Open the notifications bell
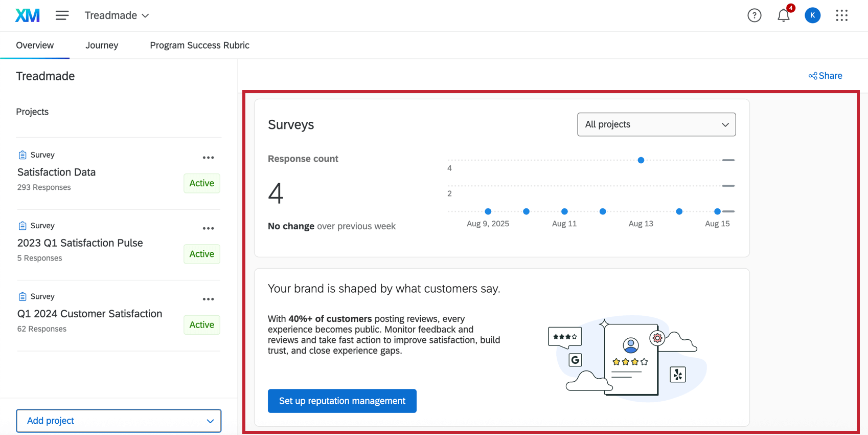868x435 pixels. point(783,15)
